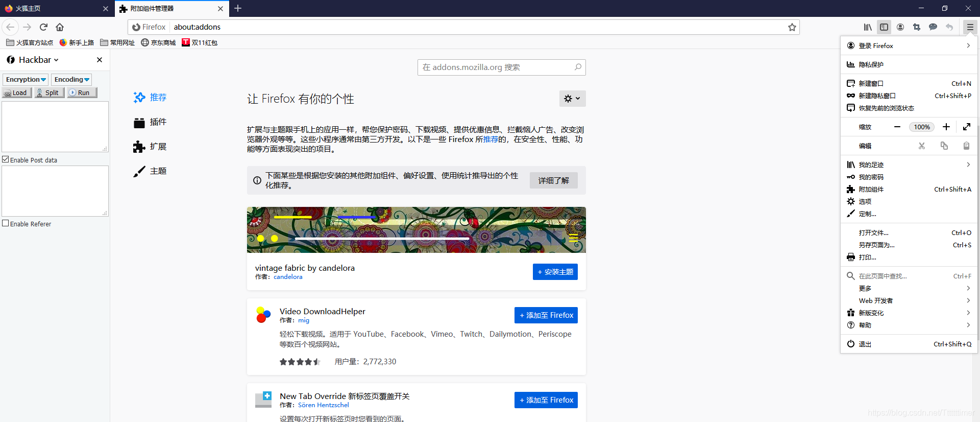This screenshot has width=980, height=422.
Task: Click the Split button in Hackbar
Action: [x=49, y=92]
